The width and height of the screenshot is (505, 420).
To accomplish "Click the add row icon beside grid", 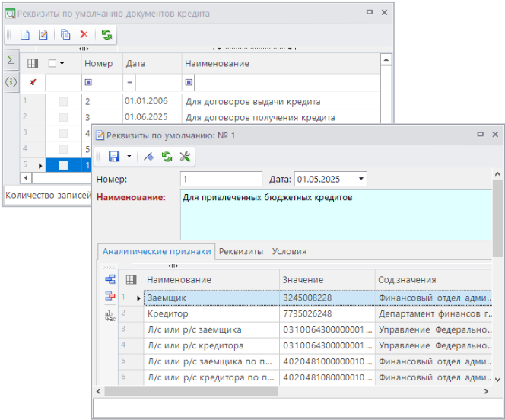I will tap(109, 279).
